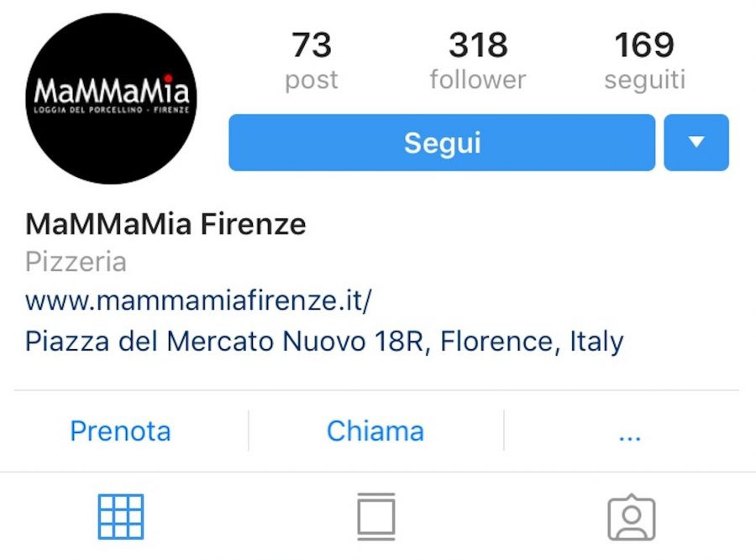The image size is (756, 559).
Task: Open the tagged photos icon
Action: click(x=631, y=517)
